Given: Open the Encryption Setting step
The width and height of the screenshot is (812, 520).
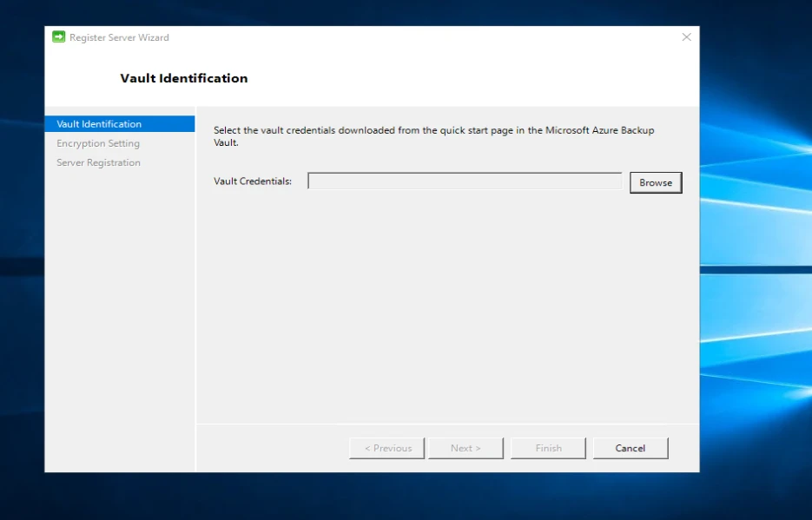Looking at the screenshot, I should pyautogui.click(x=97, y=143).
